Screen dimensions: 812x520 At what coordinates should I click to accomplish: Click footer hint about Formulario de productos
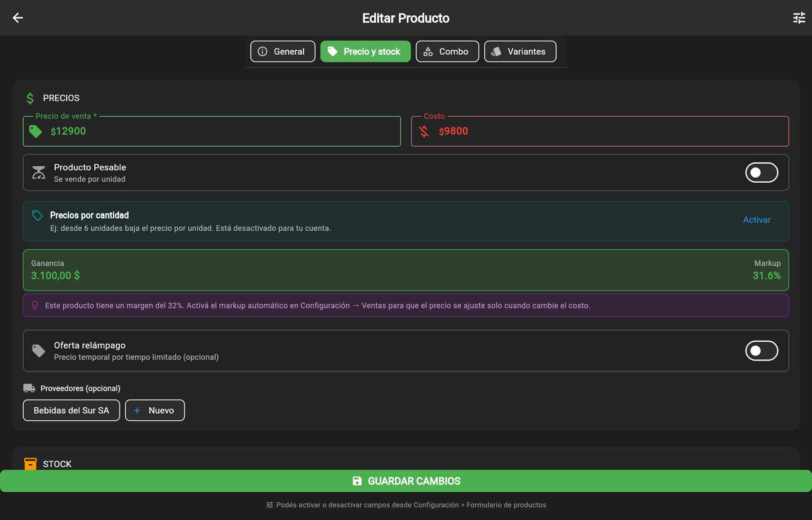(x=411, y=505)
